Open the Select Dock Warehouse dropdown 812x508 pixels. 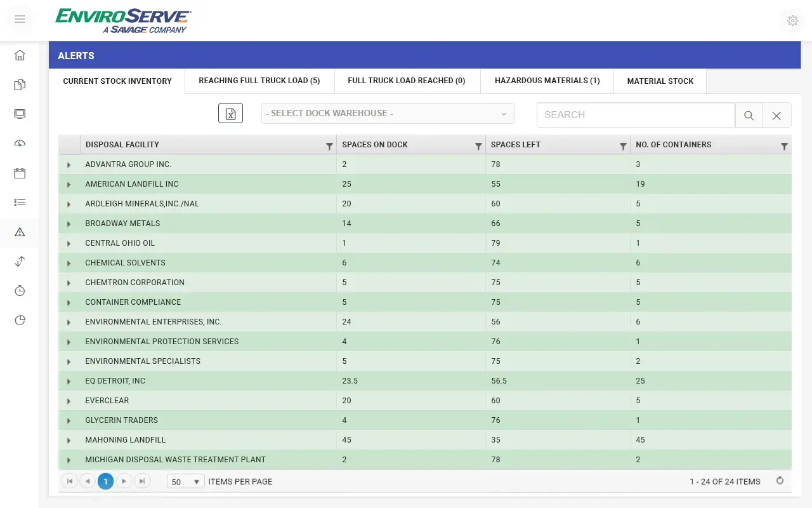pyautogui.click(x=388, y=114)
